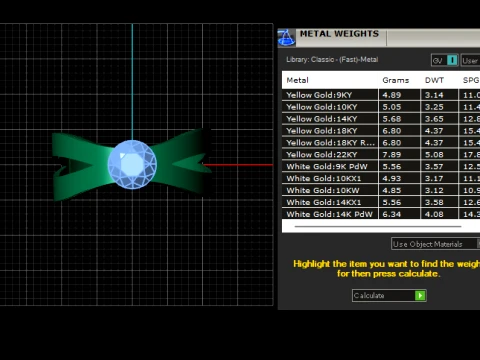Screen dimensions: 480x360
Task: Select the White Gold:10KW row
Action: tap(381, 190)
